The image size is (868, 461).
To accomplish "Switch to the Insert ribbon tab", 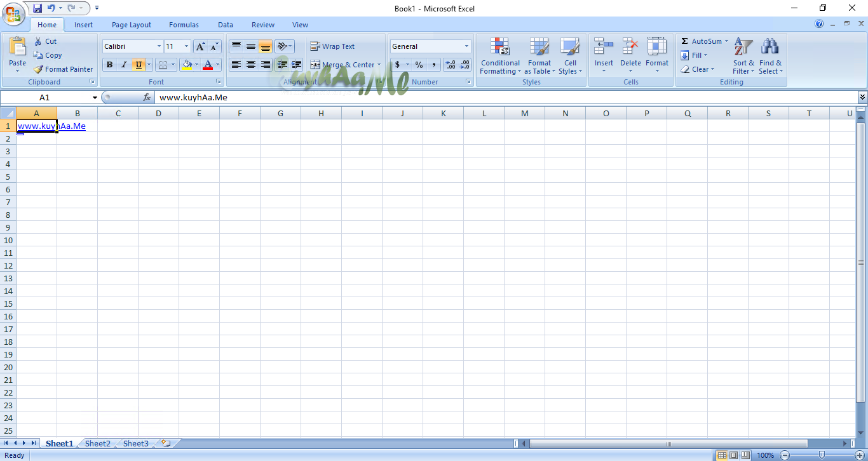I will point(83,25).
